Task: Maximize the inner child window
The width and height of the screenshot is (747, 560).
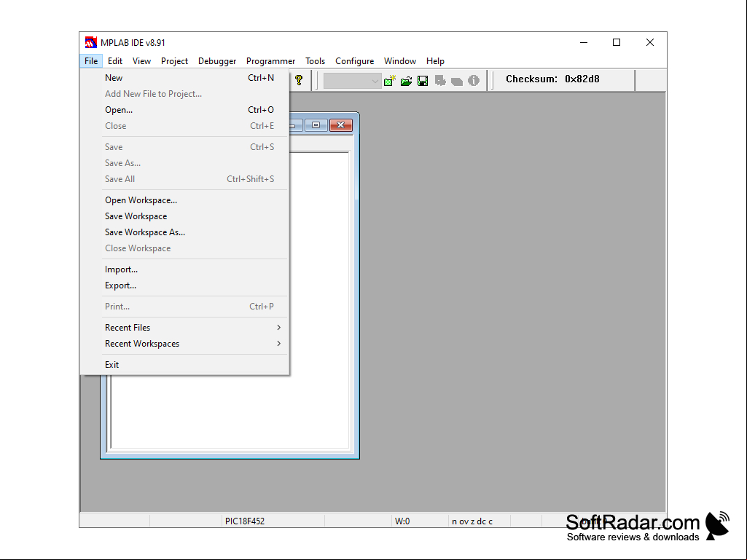Action: [x=316, y=125]
